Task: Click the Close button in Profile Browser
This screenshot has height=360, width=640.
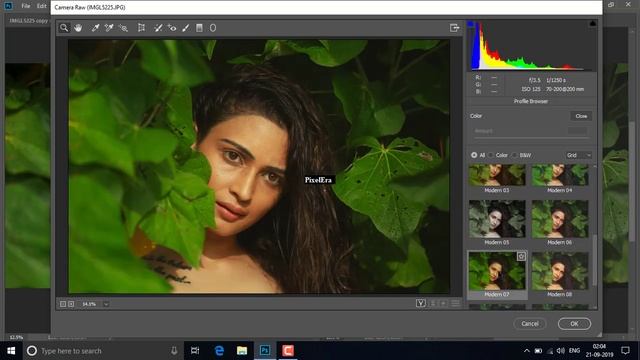Action: coord(581,116)
